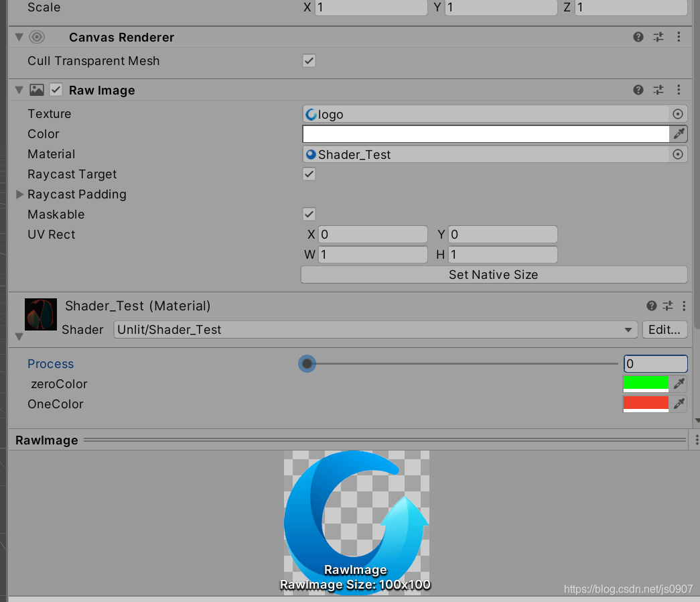Use eyedropper for OneColor
The image size is (700, 602).
tap(679, 404)
